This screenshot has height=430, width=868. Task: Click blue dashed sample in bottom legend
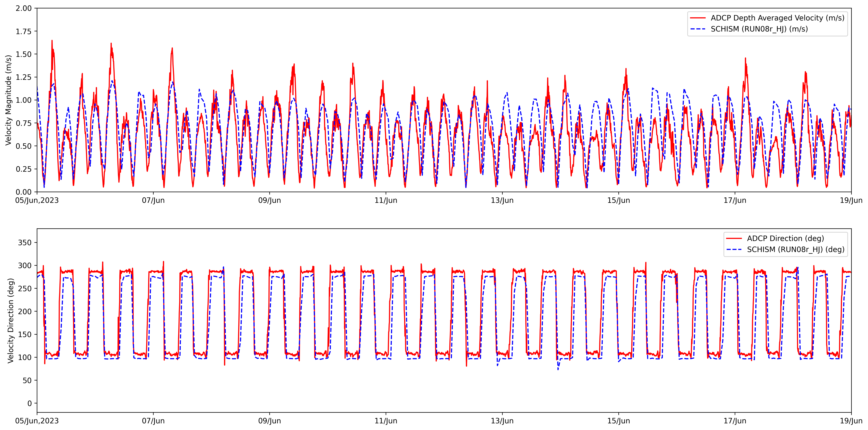point(734,250)
